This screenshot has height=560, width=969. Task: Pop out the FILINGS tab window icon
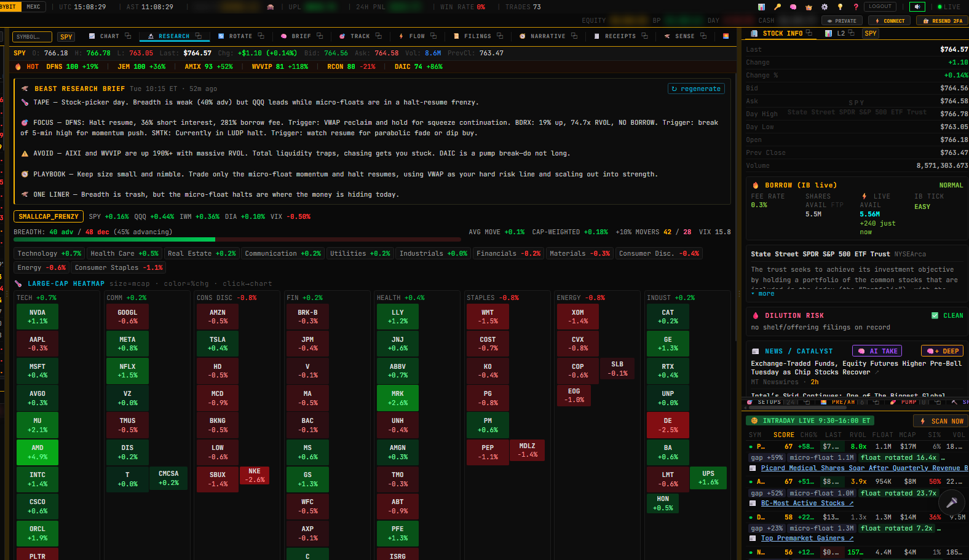pyautogui.click(x=500, y=36)
